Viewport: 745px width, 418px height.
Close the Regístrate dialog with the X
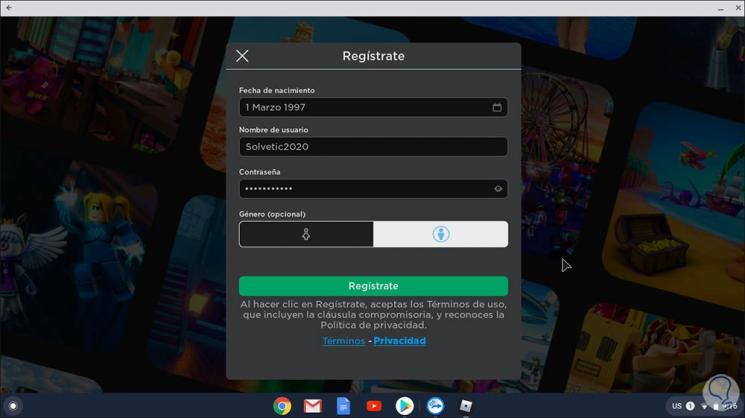click(x=242, y=56)
